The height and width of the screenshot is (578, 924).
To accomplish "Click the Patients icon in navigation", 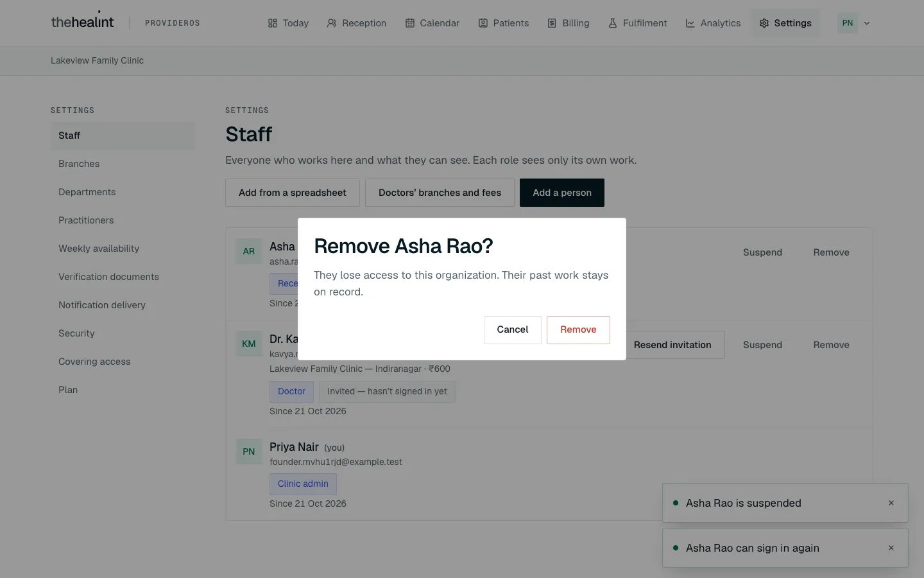I will tap(483, 23).
